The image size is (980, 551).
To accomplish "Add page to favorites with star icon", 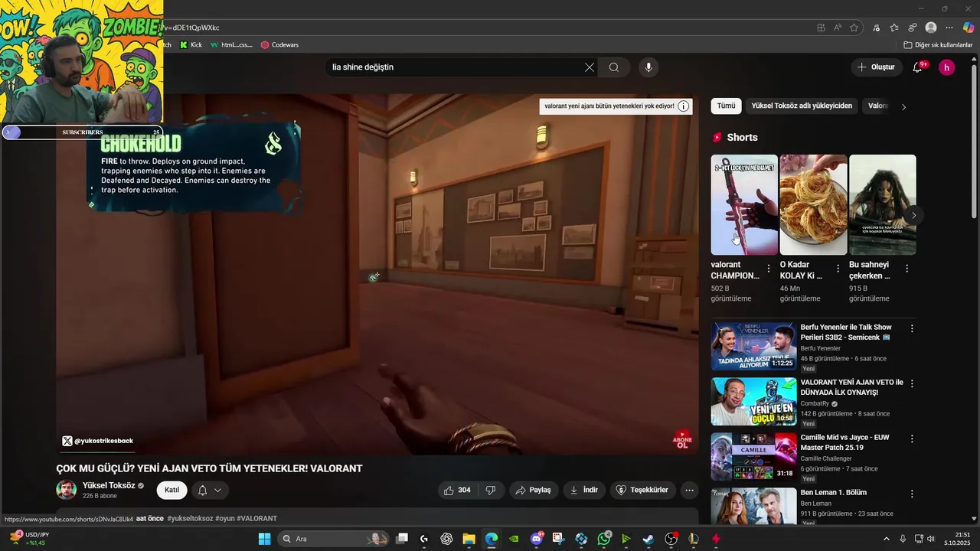I will tap(854, 28).
